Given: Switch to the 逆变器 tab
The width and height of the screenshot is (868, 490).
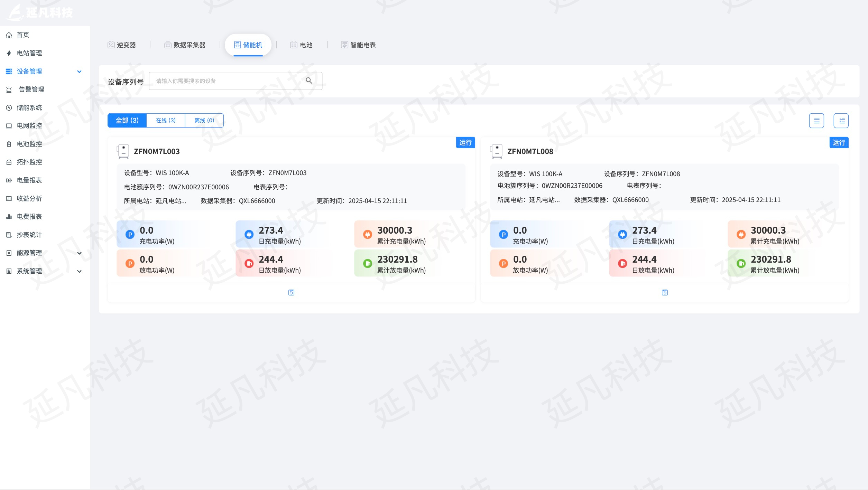Looking at the screenshot, I should 122,45.
